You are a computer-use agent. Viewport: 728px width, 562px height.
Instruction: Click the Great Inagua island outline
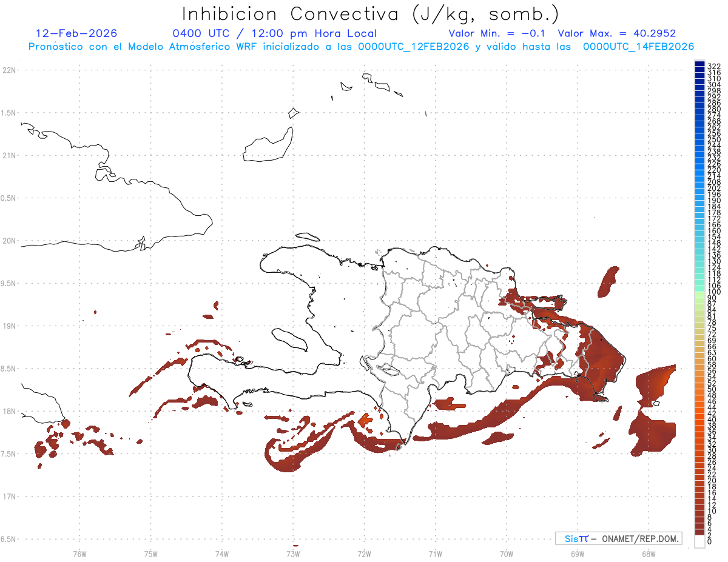(x=267, y=146)
